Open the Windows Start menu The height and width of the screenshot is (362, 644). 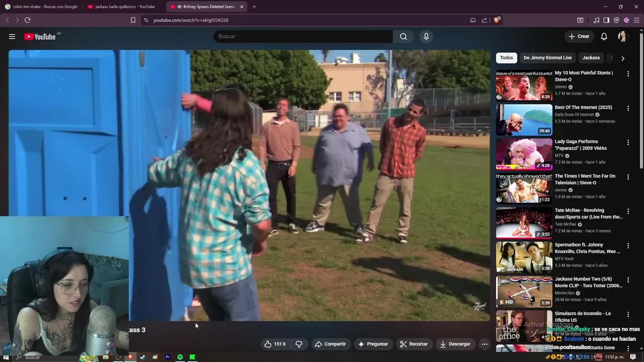coord(6,357)
